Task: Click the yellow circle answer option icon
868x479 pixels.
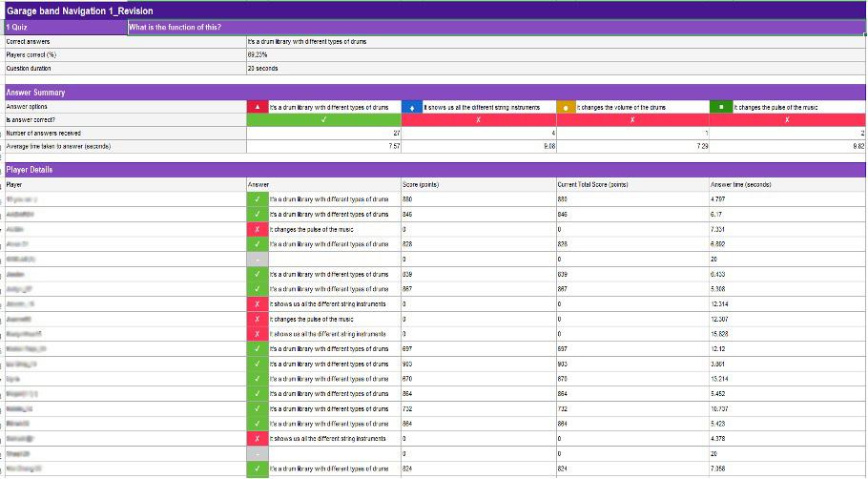Action: point(566,107)
